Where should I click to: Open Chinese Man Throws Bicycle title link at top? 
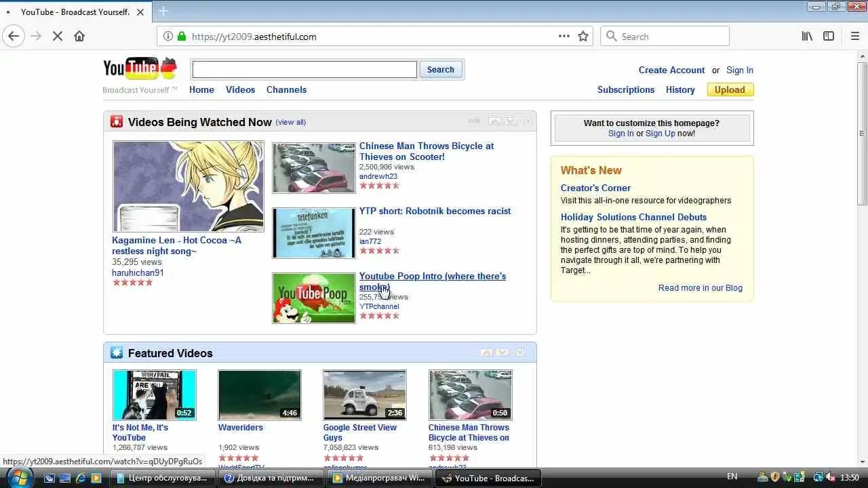point(427,151)
